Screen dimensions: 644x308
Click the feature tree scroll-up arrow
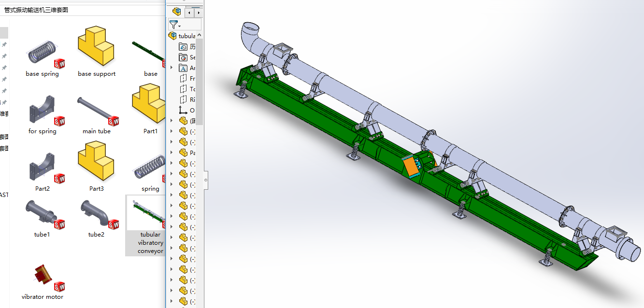click(x=200, y=36)
